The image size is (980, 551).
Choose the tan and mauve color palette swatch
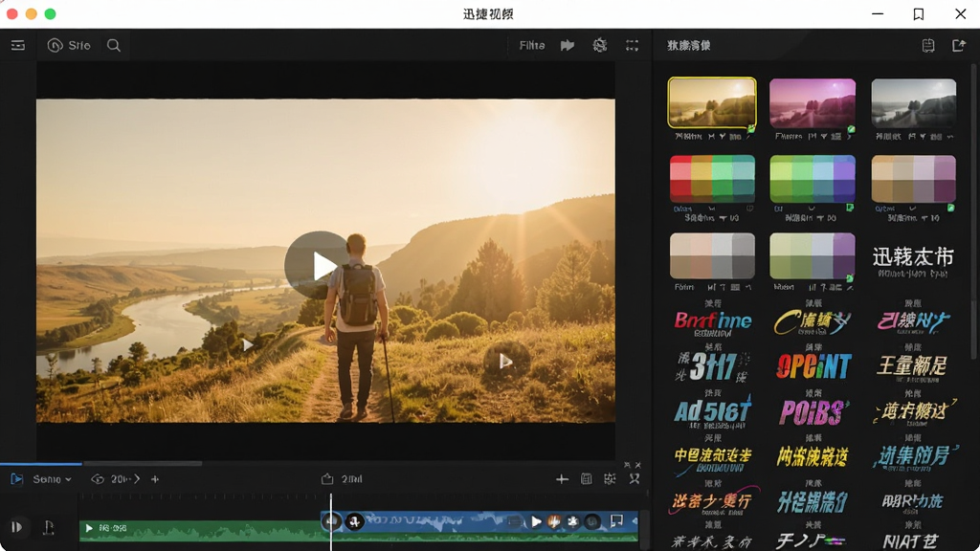point(914,179)
